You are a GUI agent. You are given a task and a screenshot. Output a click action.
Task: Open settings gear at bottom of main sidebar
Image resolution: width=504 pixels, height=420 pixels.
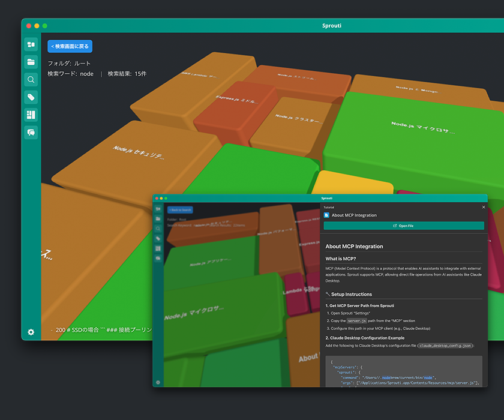31,332
